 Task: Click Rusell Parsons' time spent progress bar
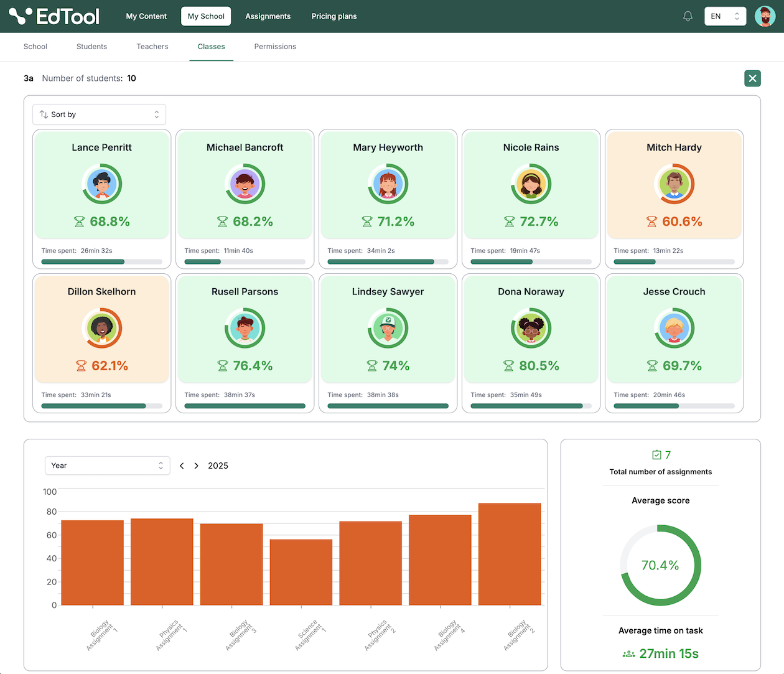coord(245,406)
